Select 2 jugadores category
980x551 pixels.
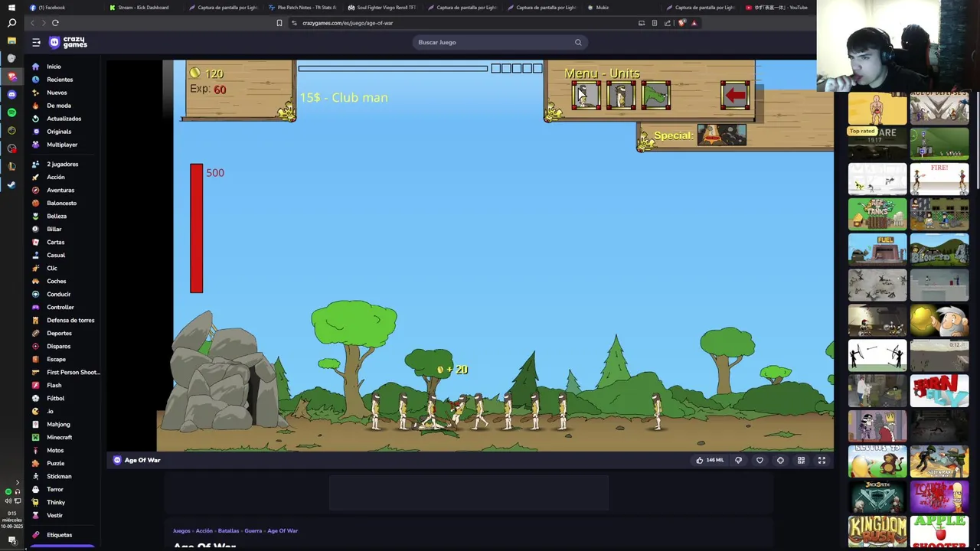(62, 164)
